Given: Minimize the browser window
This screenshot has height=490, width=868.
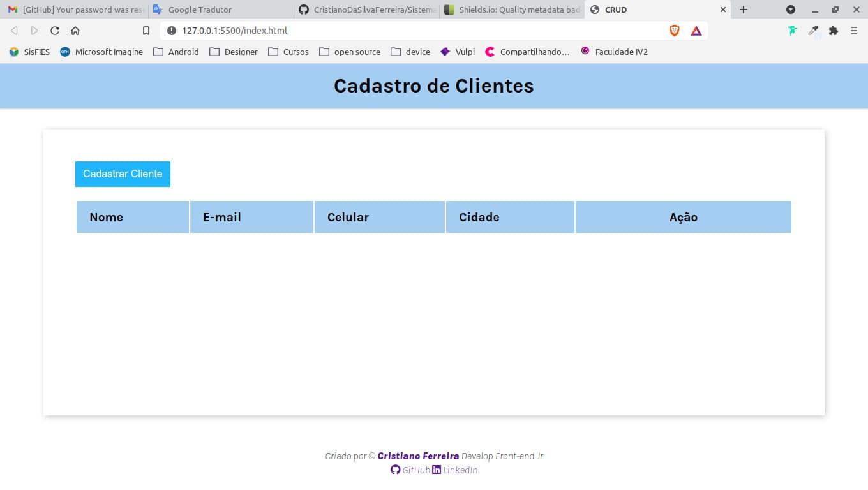Looking at the screenshot, I should pos(814,10).
